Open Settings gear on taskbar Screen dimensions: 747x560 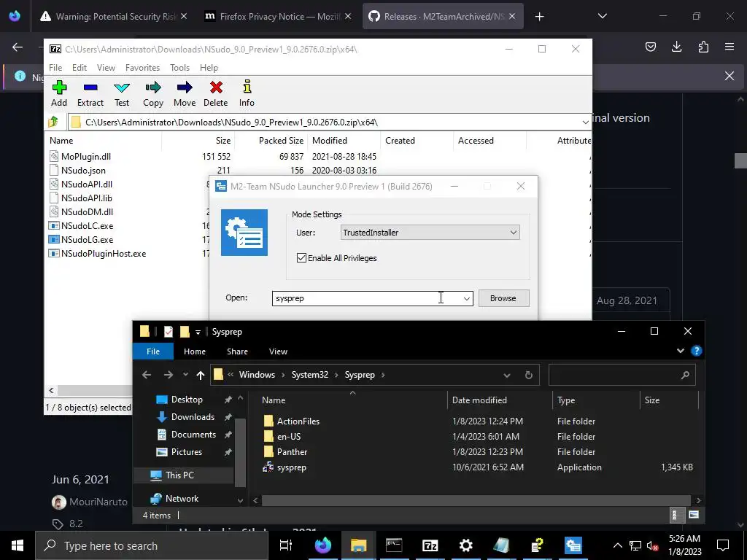click(465, 545)
